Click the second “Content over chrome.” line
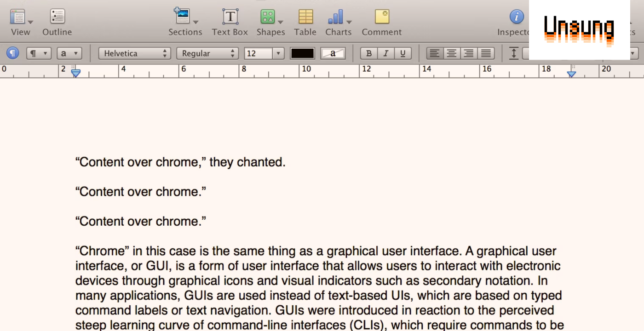Viewport: 644px width, 331px height. [141, 192]
